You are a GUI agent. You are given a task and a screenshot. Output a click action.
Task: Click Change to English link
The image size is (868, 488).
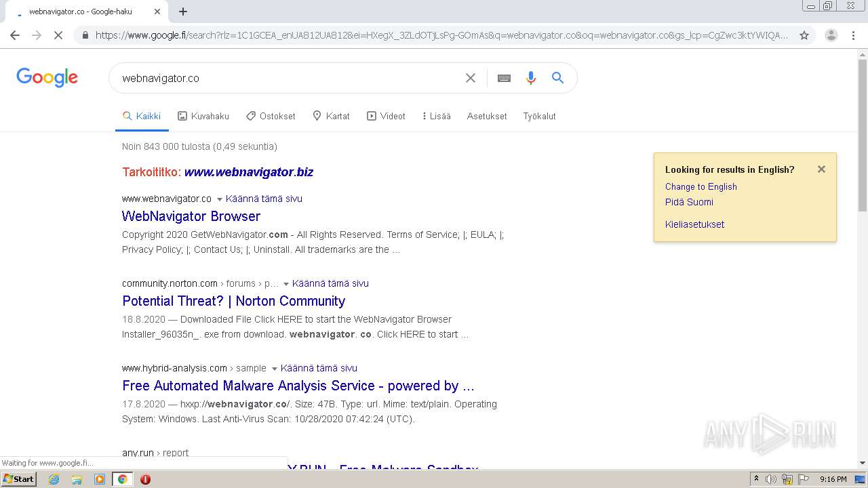pos(701,186)
